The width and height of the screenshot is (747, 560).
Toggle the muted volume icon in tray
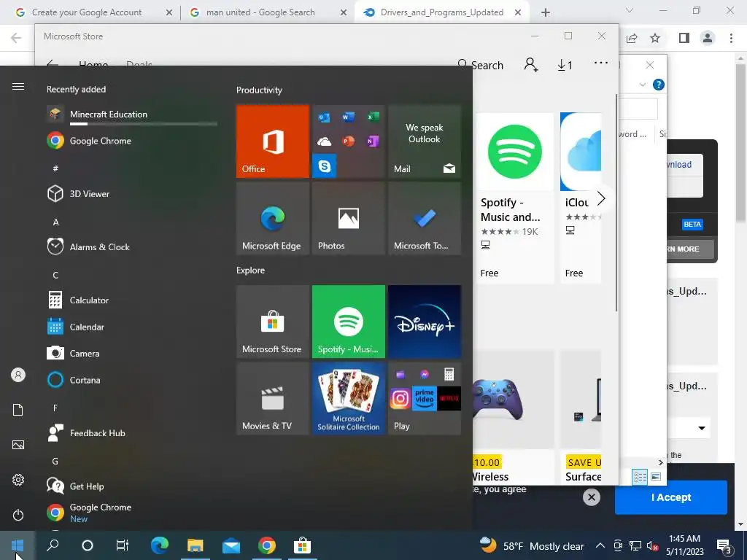652,545
